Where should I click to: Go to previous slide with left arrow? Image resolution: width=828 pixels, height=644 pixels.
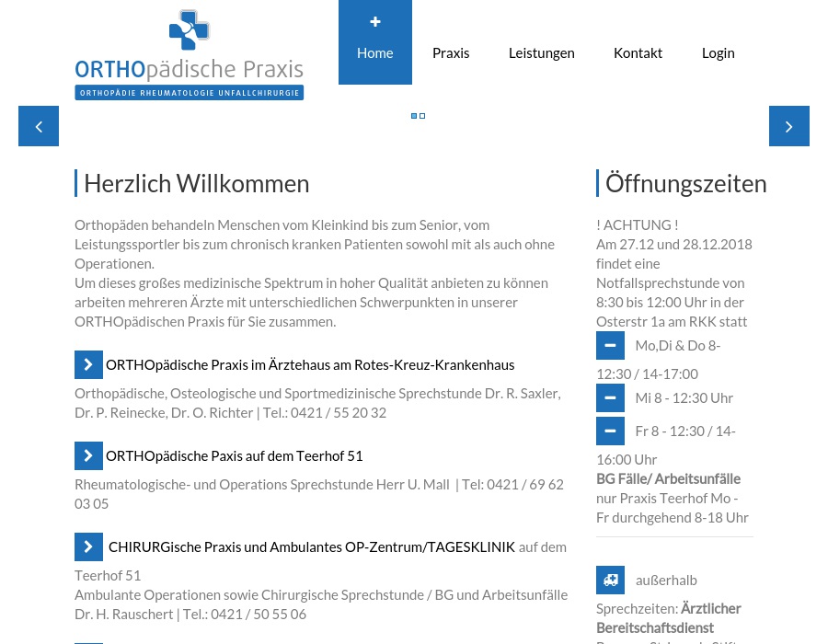39,126
